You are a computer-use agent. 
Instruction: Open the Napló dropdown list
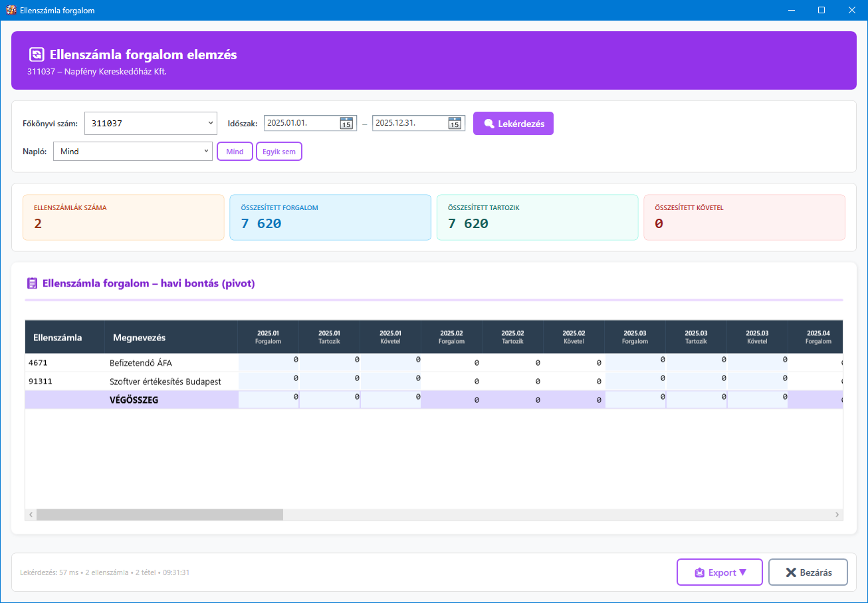206,152
